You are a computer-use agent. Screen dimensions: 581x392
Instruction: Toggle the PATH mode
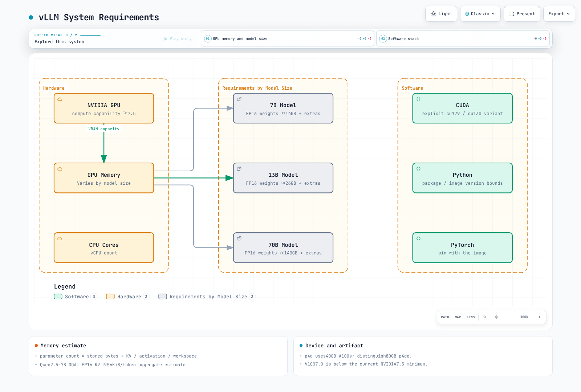click(445, 317)
